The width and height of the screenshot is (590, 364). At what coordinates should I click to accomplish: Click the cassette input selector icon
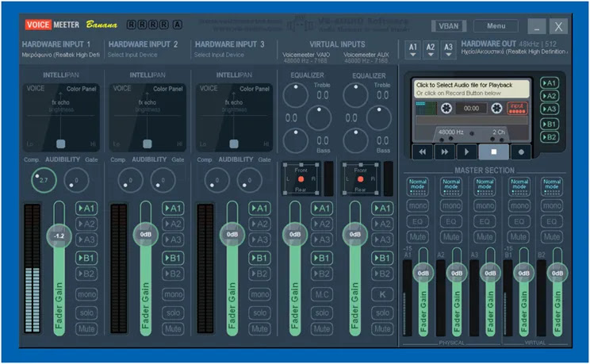pyautogui.click(x=517, y=109)
